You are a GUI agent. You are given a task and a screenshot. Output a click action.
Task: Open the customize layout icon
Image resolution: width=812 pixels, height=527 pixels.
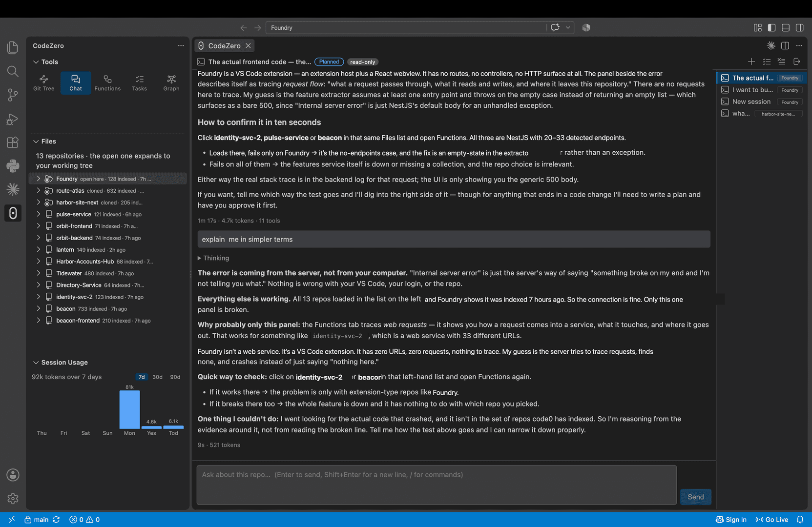[758, 28]
